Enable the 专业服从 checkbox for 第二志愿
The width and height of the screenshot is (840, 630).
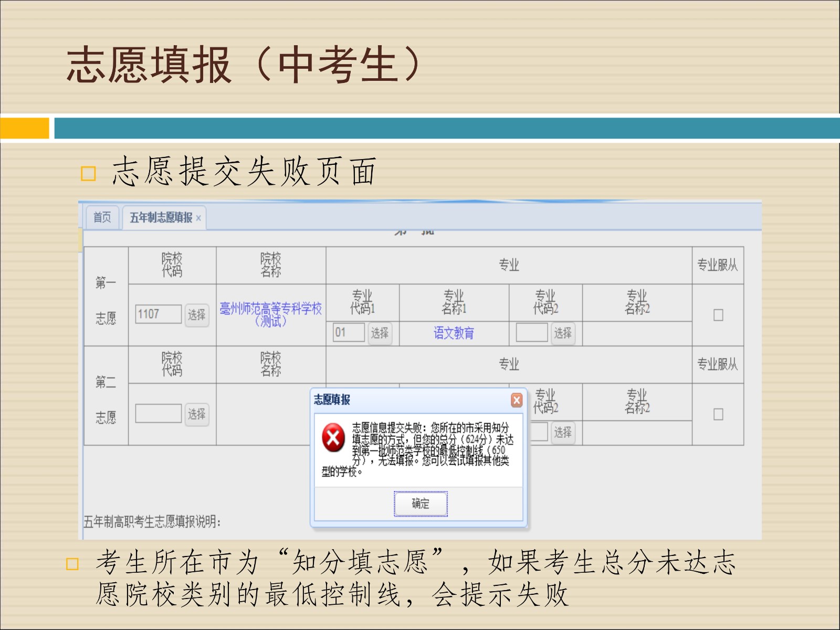[718, 414]
